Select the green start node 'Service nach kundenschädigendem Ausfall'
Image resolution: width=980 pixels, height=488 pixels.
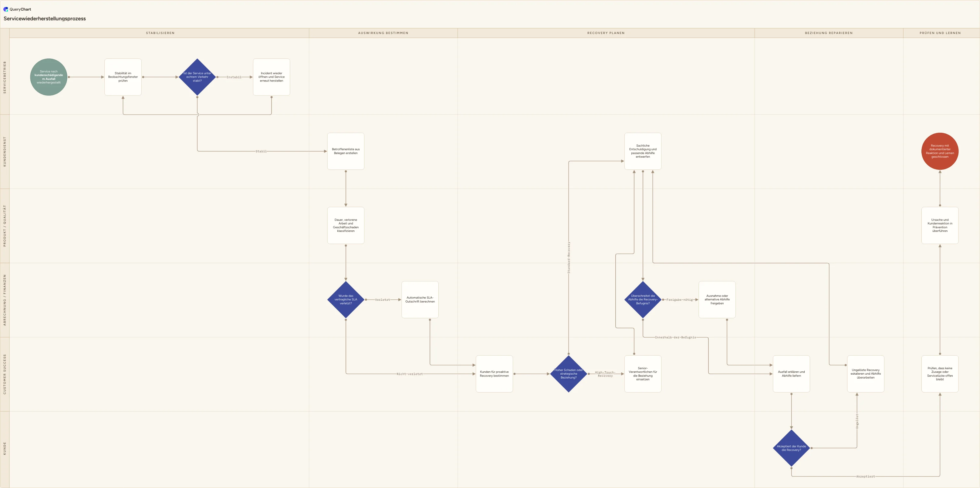click(49, 77)
